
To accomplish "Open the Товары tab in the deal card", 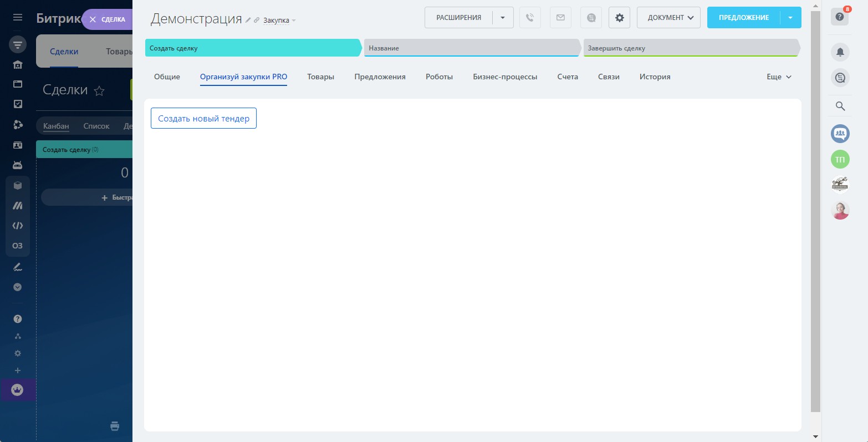I will [x=321, y=77].
